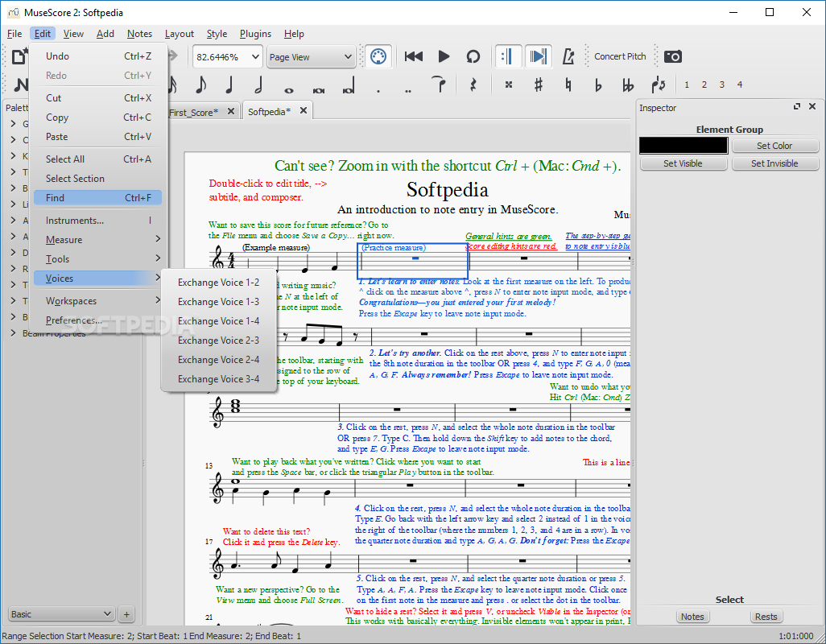Viewport: 826px width, 644px height.
Task: Open the Tools submenu
Action: (97, 258)
